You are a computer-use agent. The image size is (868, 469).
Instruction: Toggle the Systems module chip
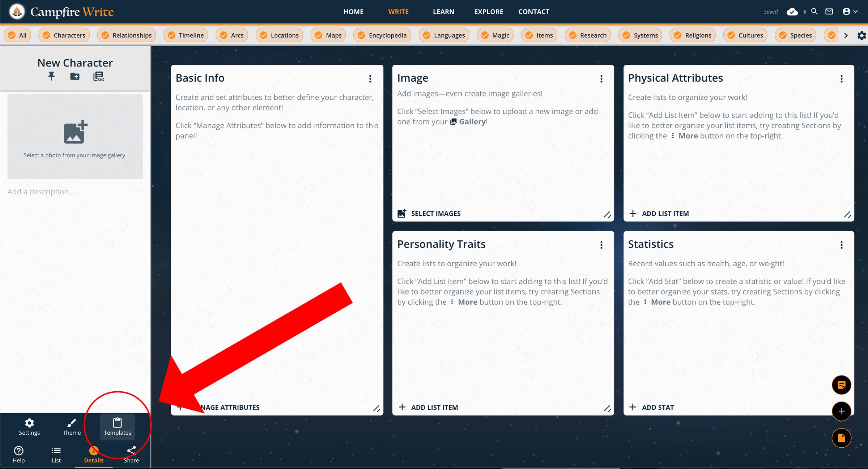point(641,35)
